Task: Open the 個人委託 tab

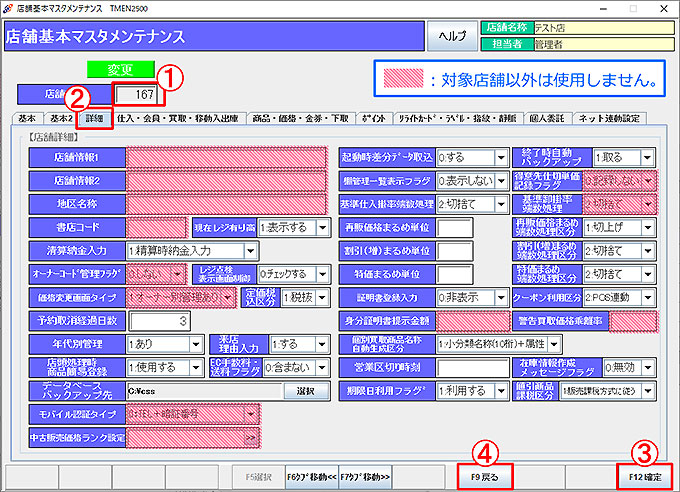Action: [x=547, y=118]
